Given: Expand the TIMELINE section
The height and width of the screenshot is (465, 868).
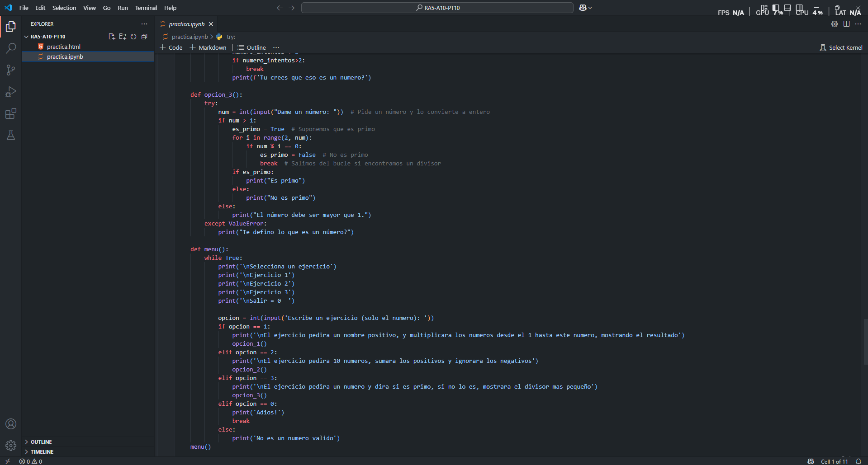Looking at the screenshot, I should (42, 452).
